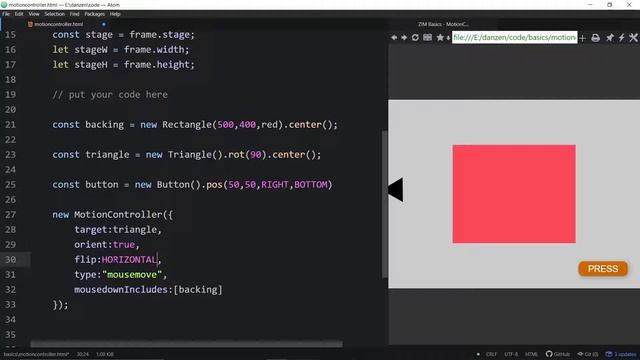Click 'orient' property on line 29

pos(91,244)
